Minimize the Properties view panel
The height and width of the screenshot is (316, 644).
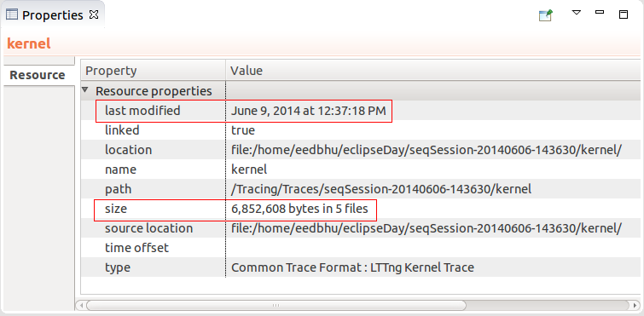coord(600,12)
